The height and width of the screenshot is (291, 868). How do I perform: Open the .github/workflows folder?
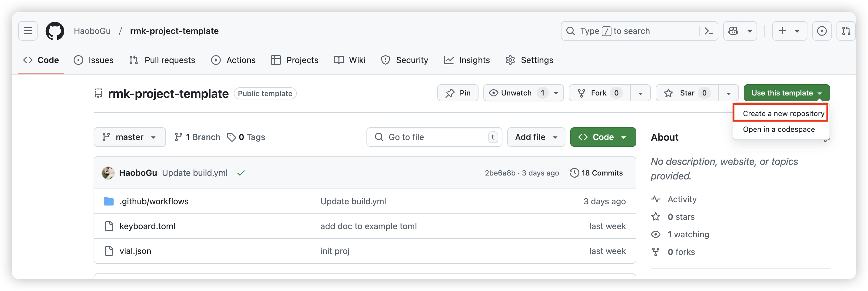click(x=154, y=201)
